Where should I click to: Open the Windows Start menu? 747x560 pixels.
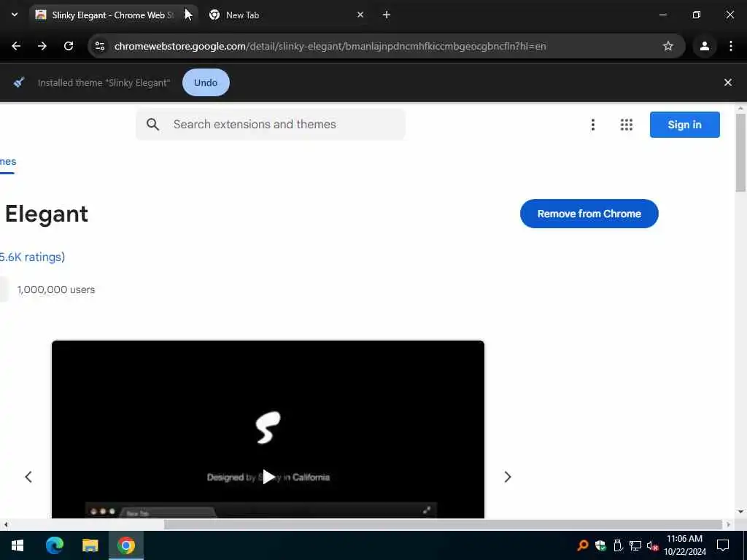pos(18,545)
